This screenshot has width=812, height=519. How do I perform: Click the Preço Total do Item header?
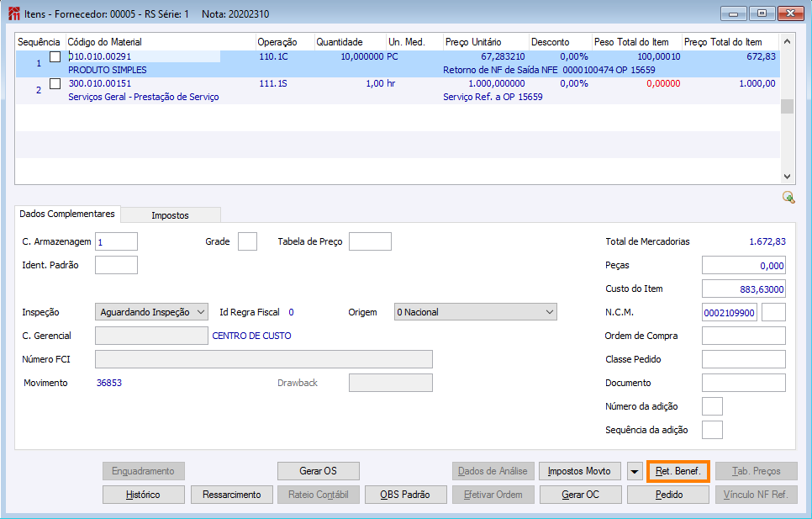[730, 42]
